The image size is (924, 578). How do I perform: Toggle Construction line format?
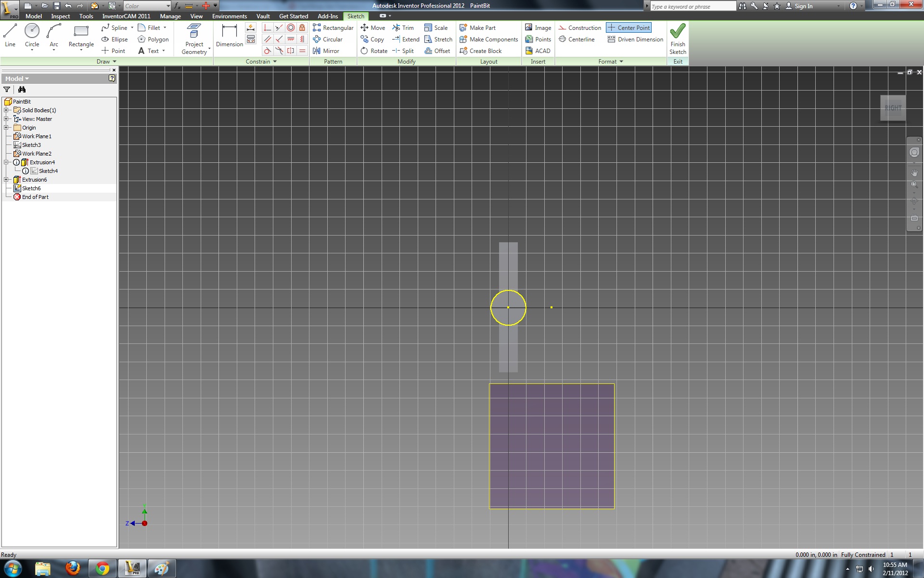[x=580, y=28]
